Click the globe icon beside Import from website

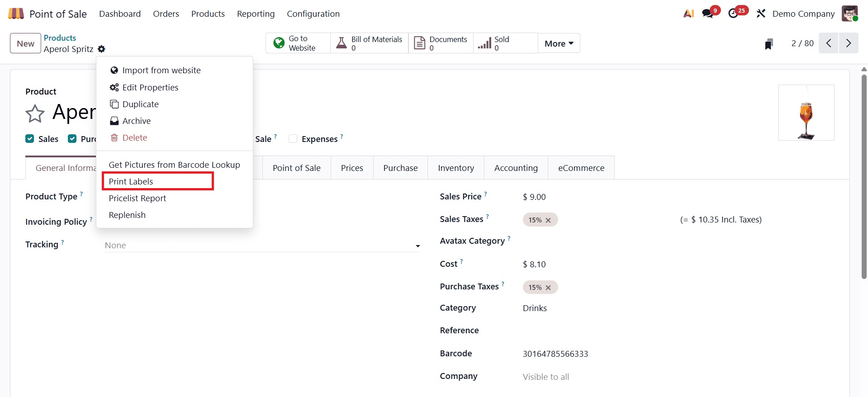[114, 71]
